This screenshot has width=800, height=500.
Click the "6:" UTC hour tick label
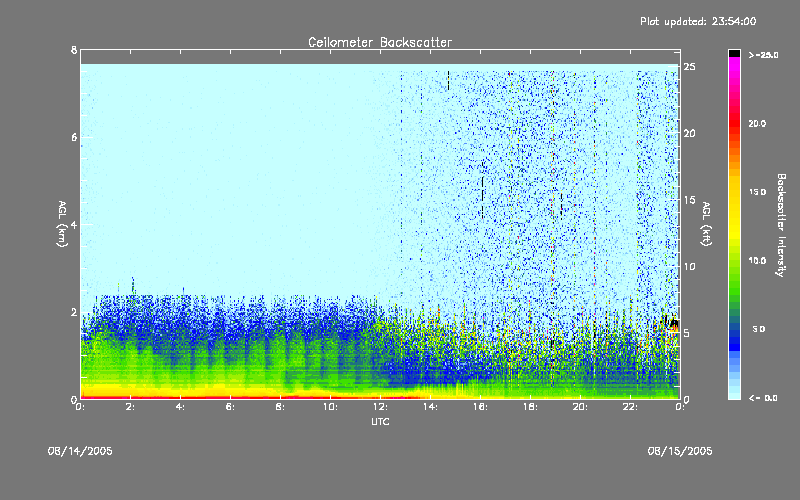click(x=231, y=407)
